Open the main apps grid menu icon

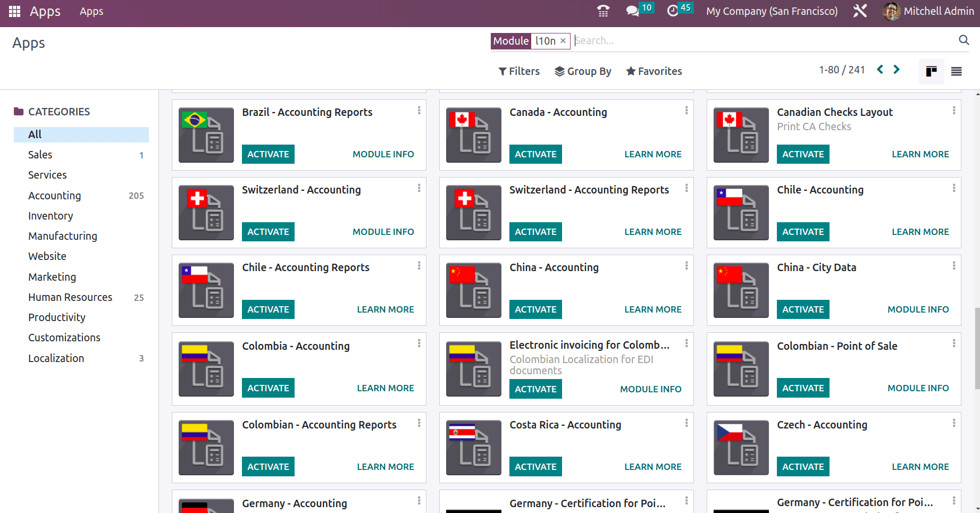[x=14, y=11]
